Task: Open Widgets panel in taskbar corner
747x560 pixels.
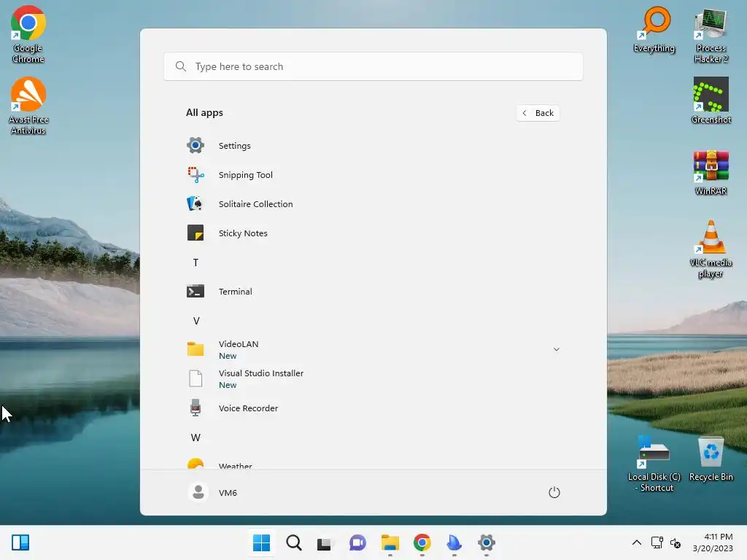Action: click(20, 542)
